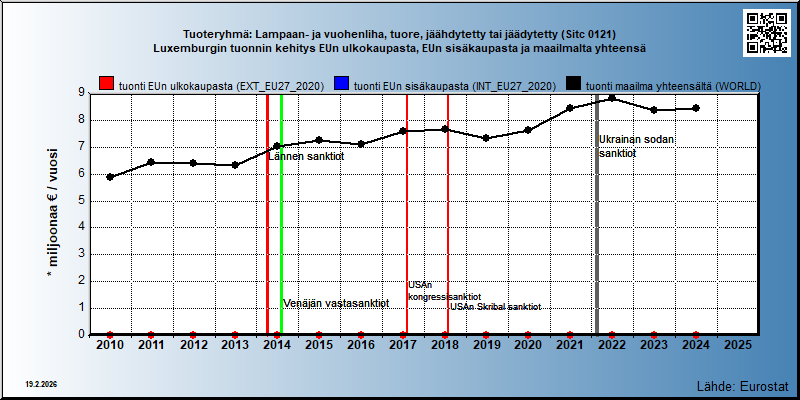Click the x-axis label 2014
This screenshot has width=800, height=400.
pyautogui.click(x=277, y=345)
